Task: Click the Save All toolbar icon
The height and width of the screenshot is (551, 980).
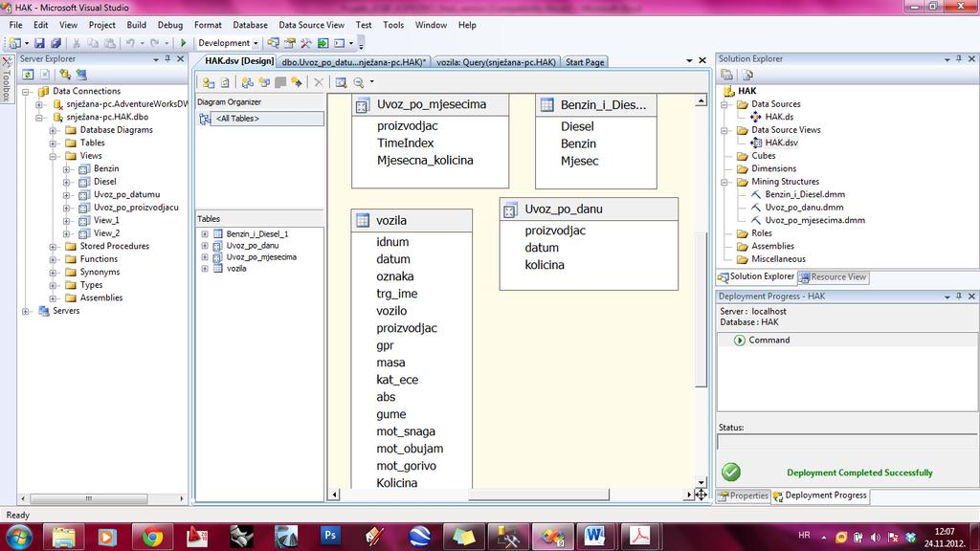Action: pos(56,43)
